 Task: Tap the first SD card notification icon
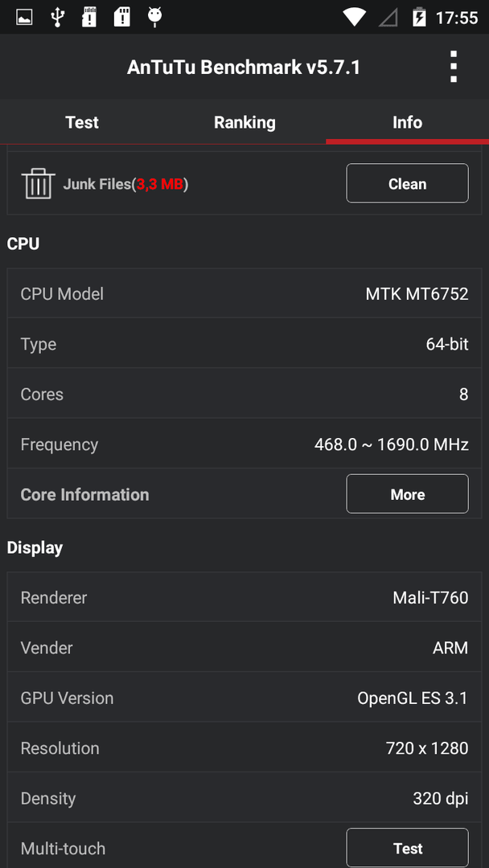[89, 17]
